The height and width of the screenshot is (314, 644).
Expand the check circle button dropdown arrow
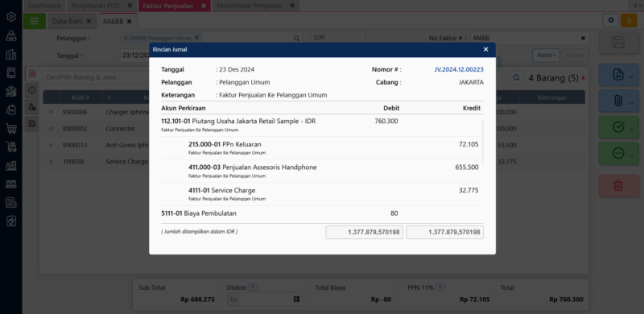click(x=631, y=130)
